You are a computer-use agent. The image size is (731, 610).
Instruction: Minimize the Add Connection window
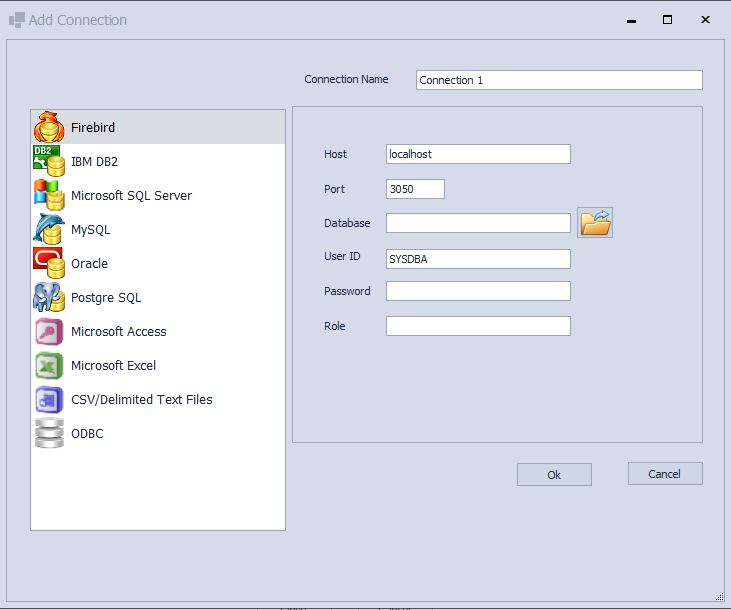coord(632,20)
